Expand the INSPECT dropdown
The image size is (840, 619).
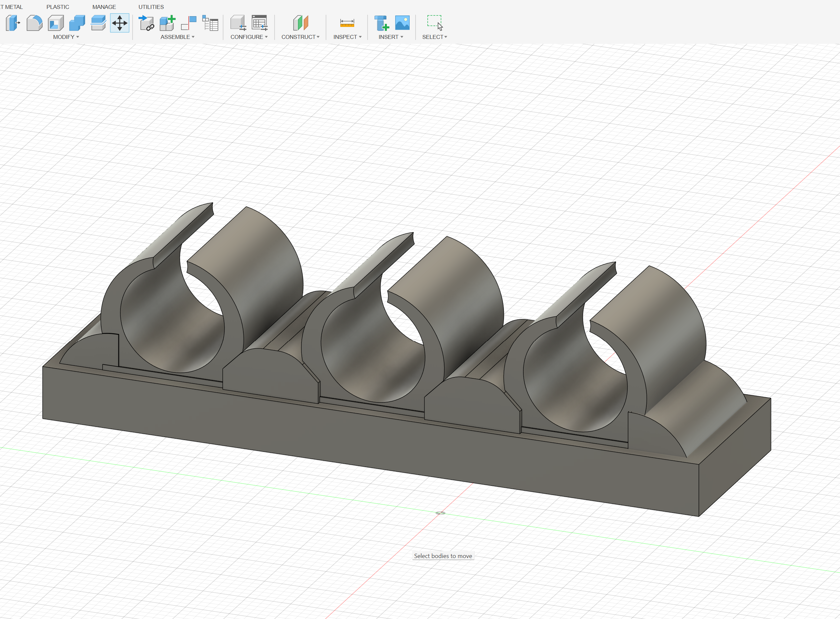[347, 37]
